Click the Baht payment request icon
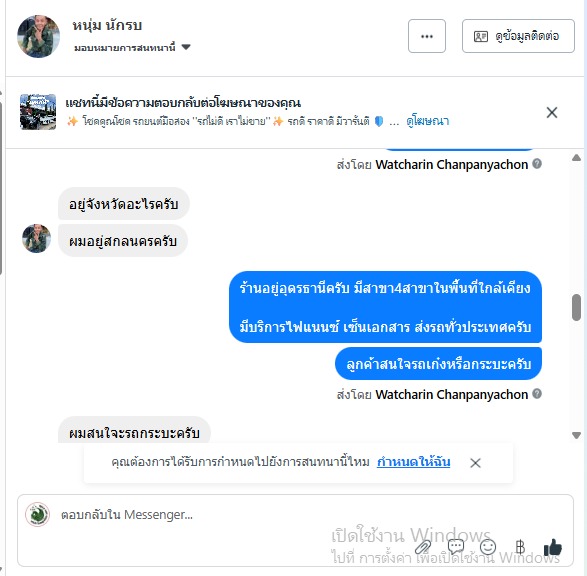Image resolution: width=587 pixels, height=576 pixels. [520, 547]
